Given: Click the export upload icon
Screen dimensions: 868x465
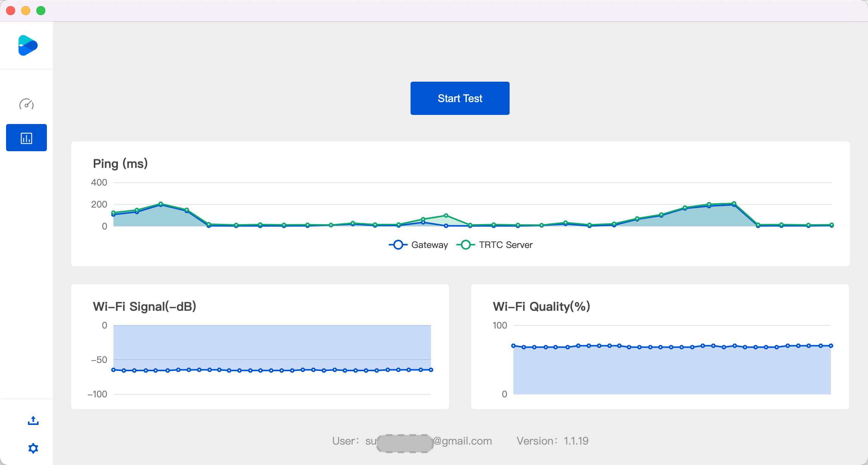Looking at the screenshot, I should 33,420.
